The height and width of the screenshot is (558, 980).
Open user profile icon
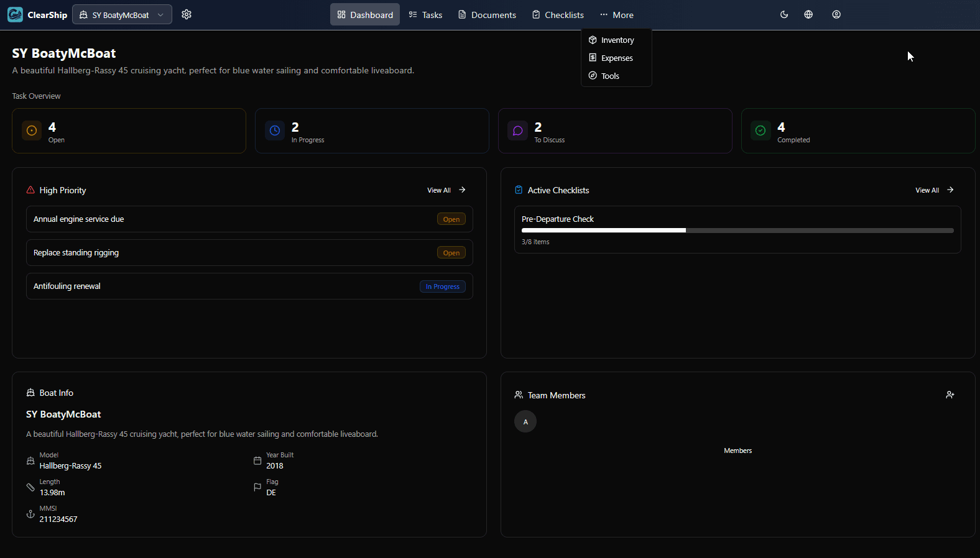tap(836, 14)
